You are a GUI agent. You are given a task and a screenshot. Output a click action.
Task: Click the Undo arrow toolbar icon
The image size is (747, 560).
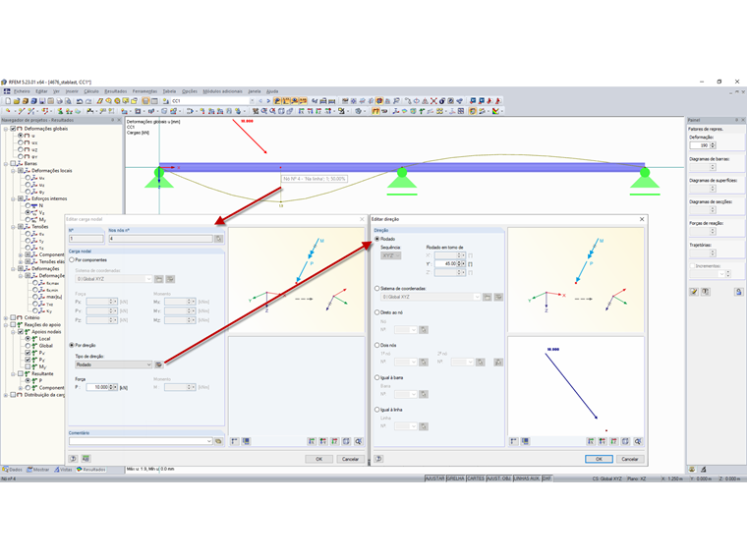click(x=80, y=101)
